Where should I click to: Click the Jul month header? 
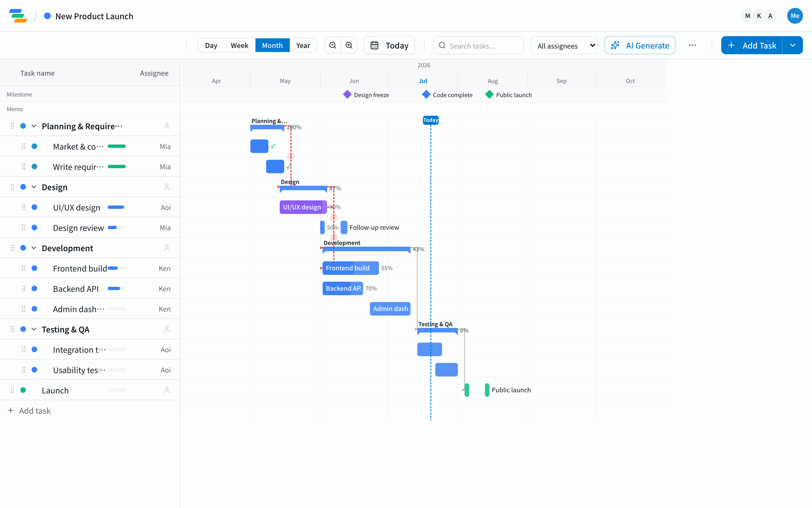coord(423,81)
